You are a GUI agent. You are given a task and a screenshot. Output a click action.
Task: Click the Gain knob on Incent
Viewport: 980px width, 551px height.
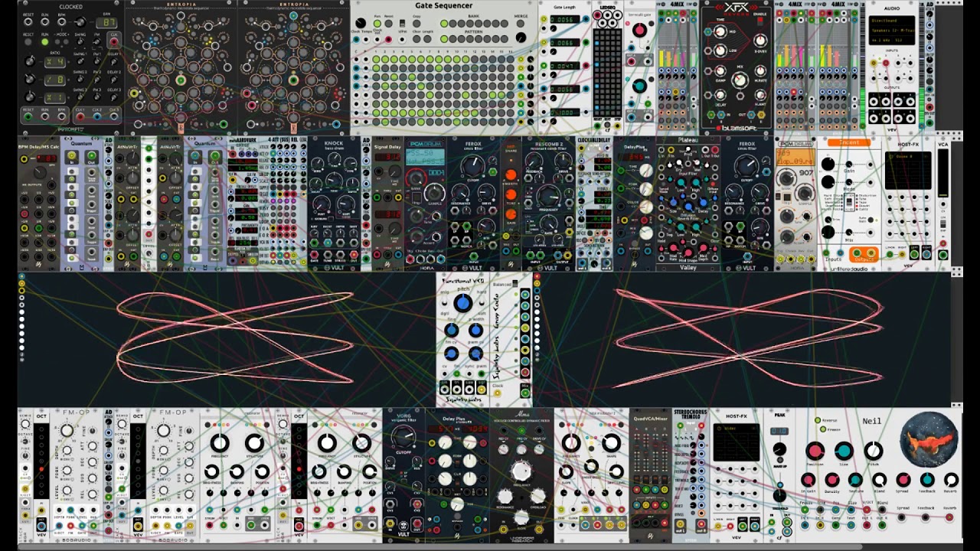pyautogui.click(x=828, y=165)
